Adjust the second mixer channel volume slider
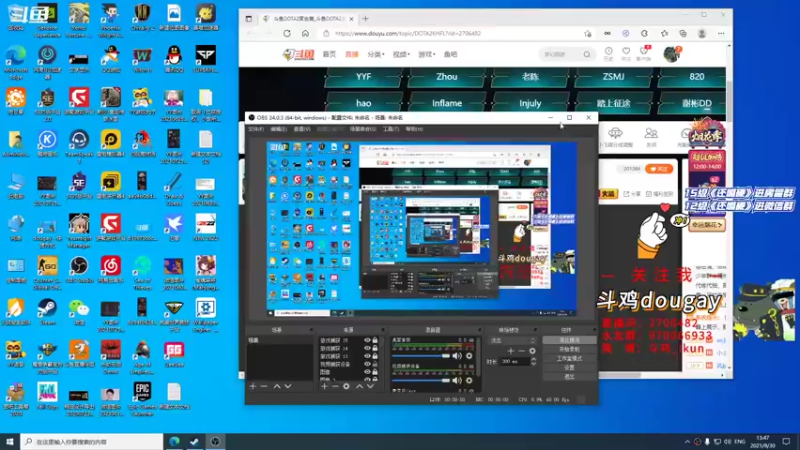This screenshot has height=450, width=800. [421, 380]
